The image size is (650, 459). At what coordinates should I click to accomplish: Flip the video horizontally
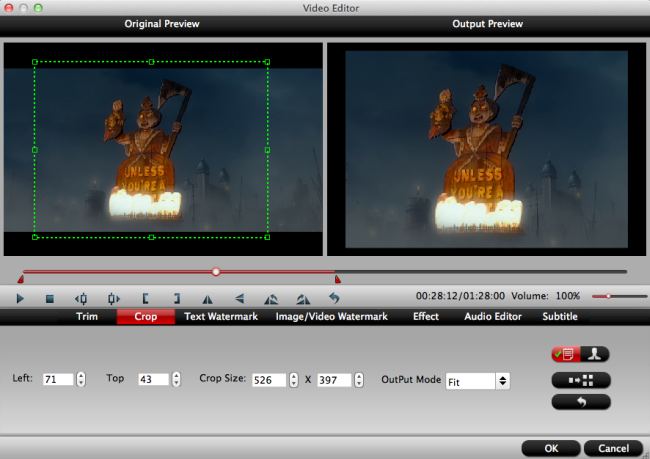[207, 299]
